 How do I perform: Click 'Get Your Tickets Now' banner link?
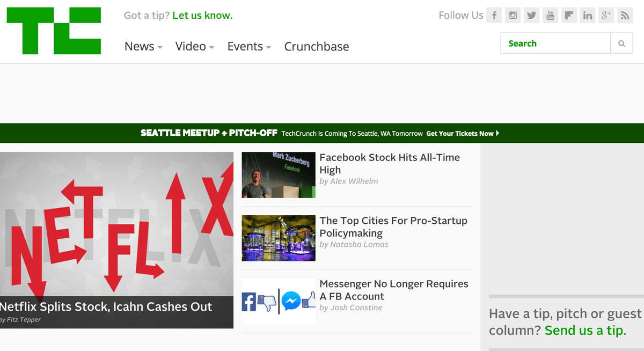462,134
